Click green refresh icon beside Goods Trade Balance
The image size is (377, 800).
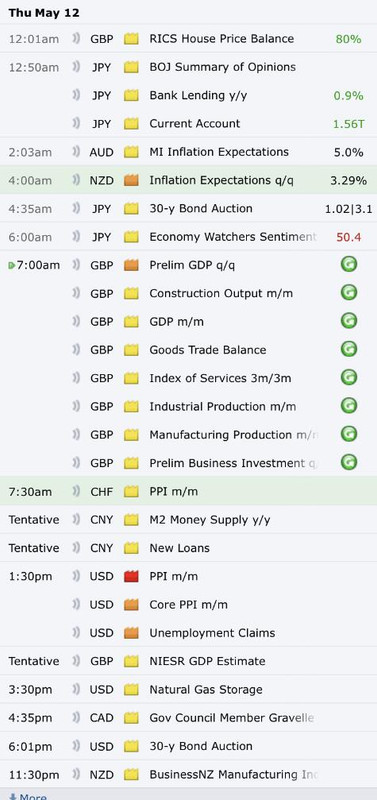(x=349, y=349)
